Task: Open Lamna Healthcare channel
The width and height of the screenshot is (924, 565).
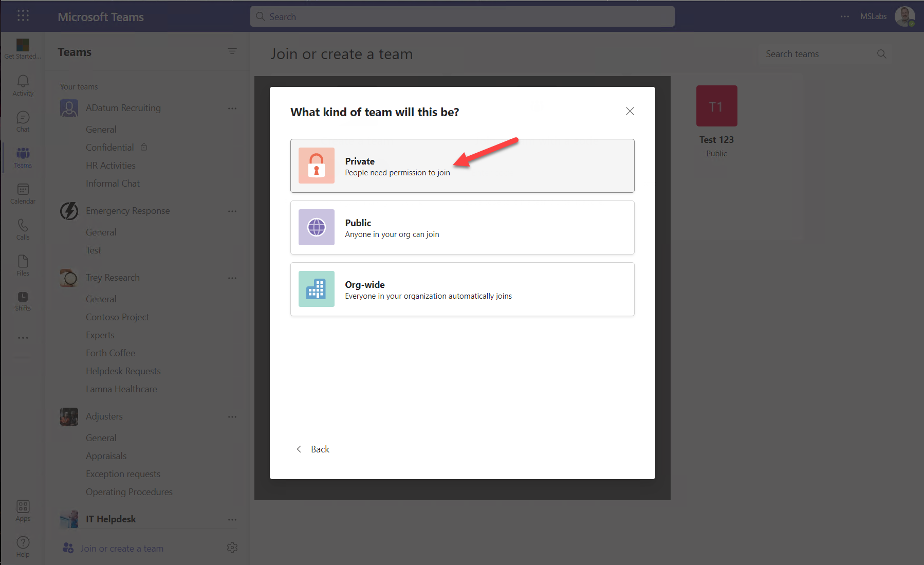Action: click(x=121, y=389)
